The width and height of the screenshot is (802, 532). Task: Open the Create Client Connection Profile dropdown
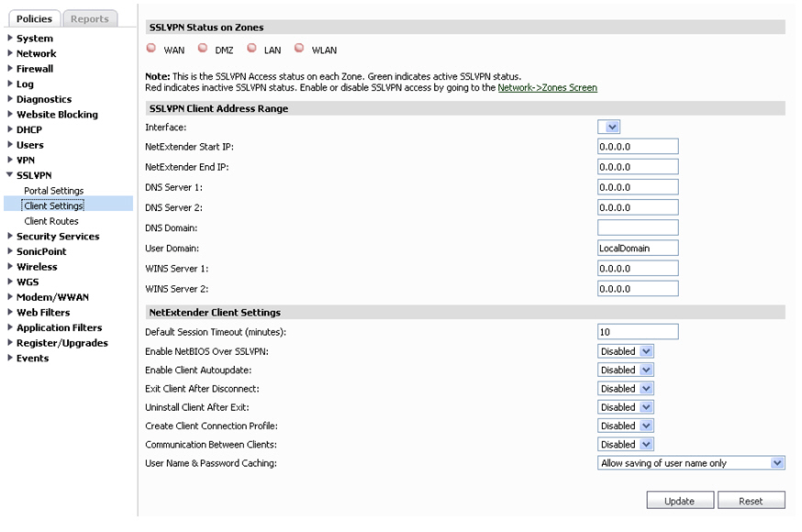tap(626, 426)
